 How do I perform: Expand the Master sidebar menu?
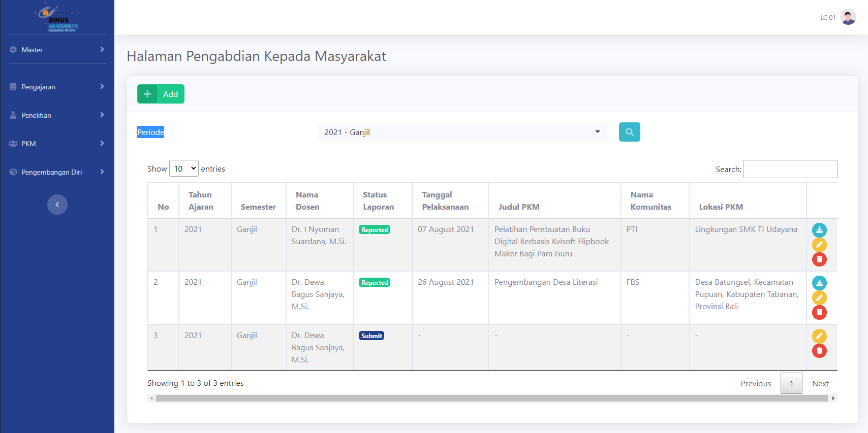(x=57, y=50)
